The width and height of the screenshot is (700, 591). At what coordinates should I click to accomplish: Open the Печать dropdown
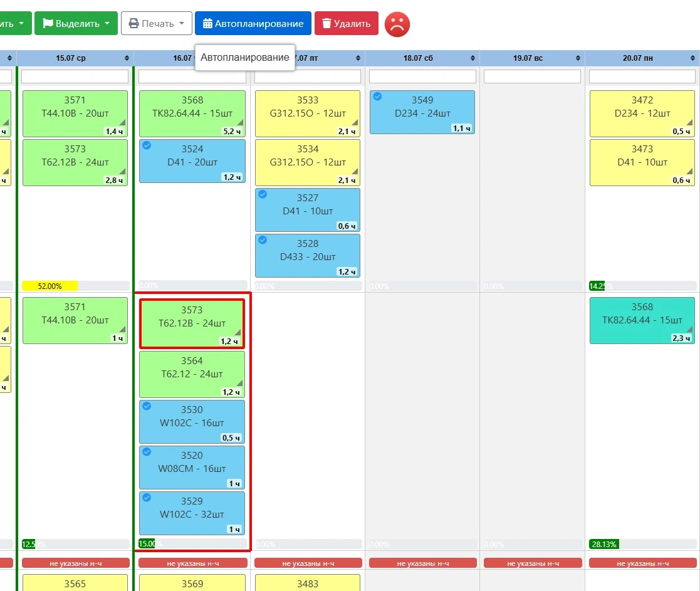click(x=157, y=23)
